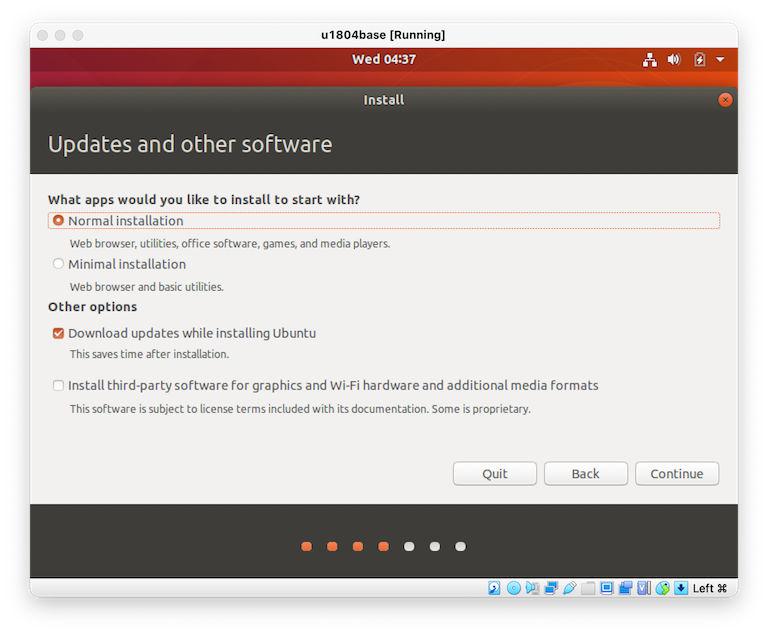
Task: Go Back to previous step
Action: click(x=586, y=473)
